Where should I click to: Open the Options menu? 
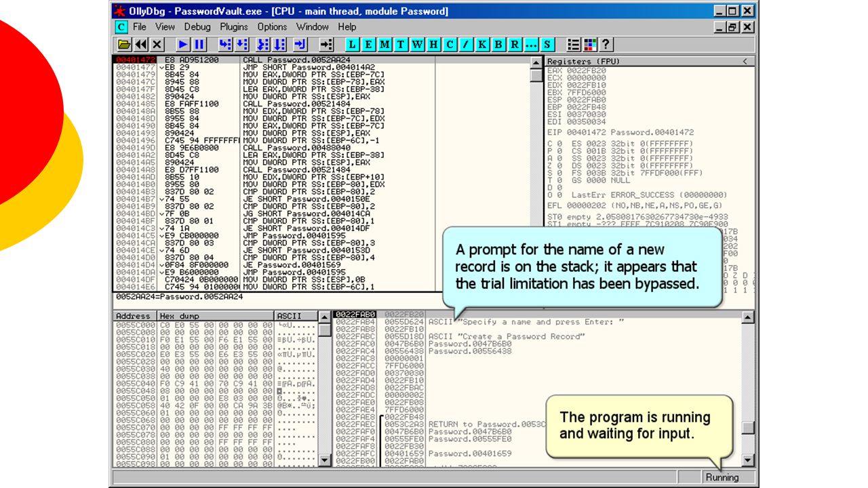coord(272,27)
